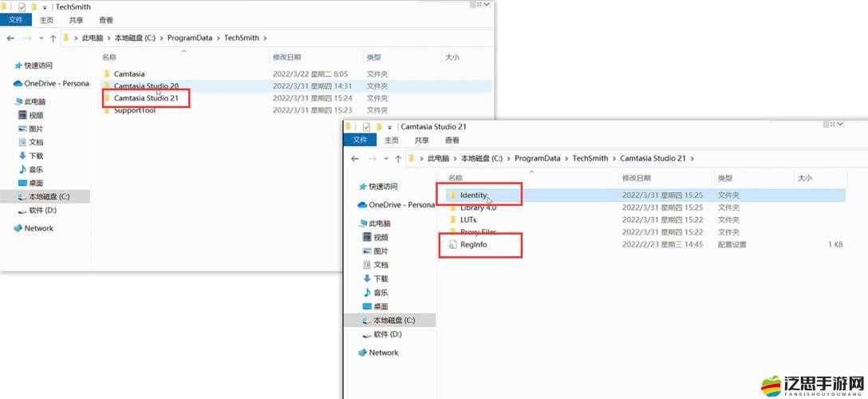This screenshot has height=399, width=868.
Task: Open the 主页 tab in the TechSmith window
Action: point(46,20)
